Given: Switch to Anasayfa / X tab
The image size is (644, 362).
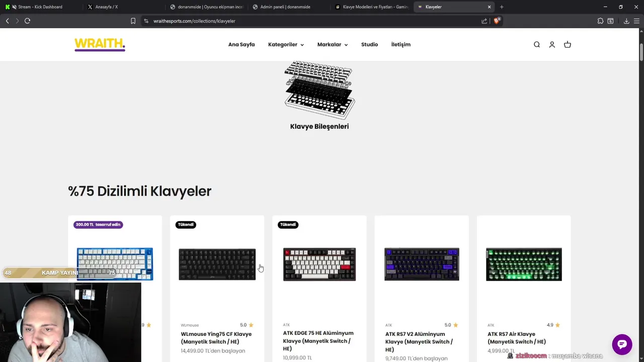Looking at the screenshot, I should point(123,7).
